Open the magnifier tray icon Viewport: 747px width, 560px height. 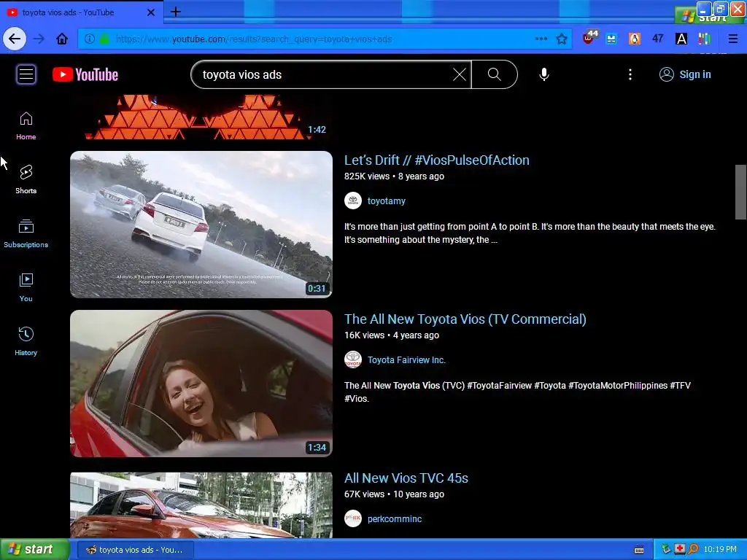coord(693,550)
